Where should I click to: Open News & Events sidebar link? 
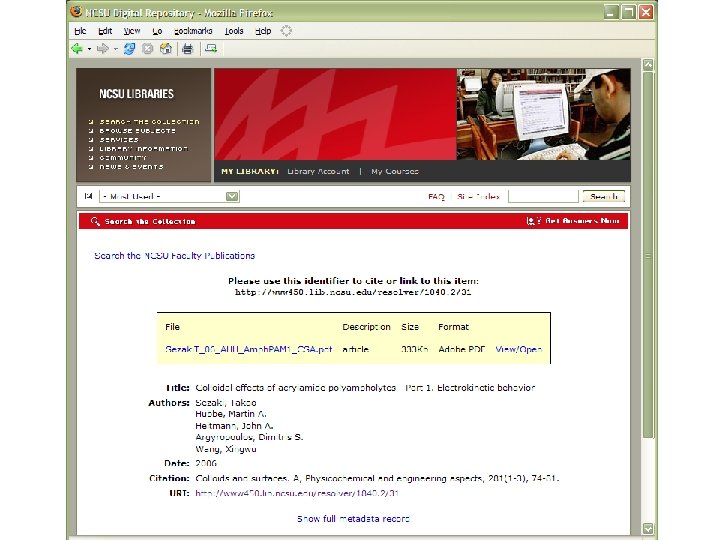131,167
